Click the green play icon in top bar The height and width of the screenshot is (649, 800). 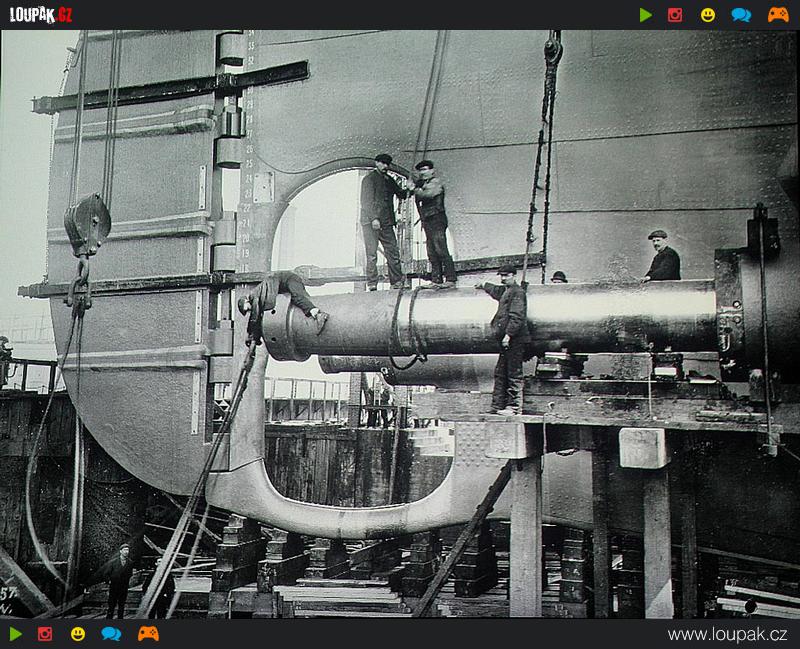646,15
